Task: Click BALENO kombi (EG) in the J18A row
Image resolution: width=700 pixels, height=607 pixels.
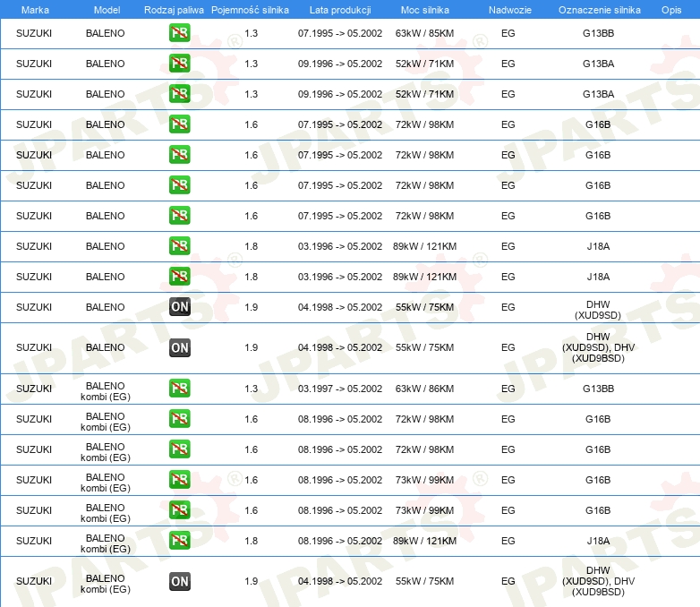Action: 106,543
